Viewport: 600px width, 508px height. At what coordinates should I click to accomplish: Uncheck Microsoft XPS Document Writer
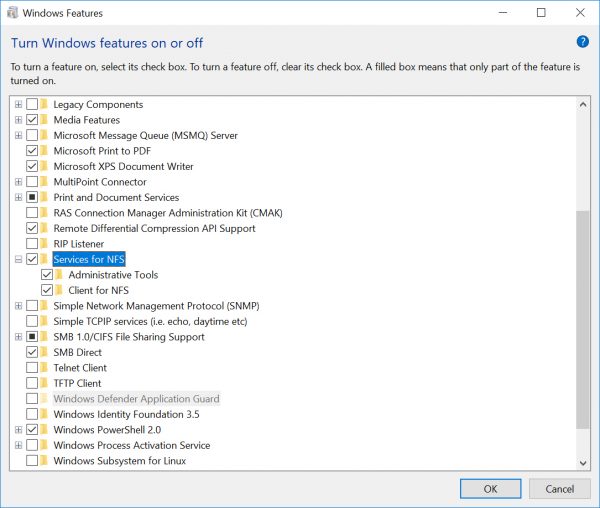32,166
